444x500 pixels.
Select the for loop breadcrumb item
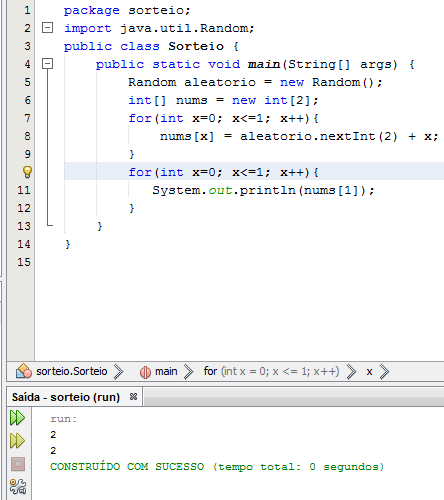(271, 371)
